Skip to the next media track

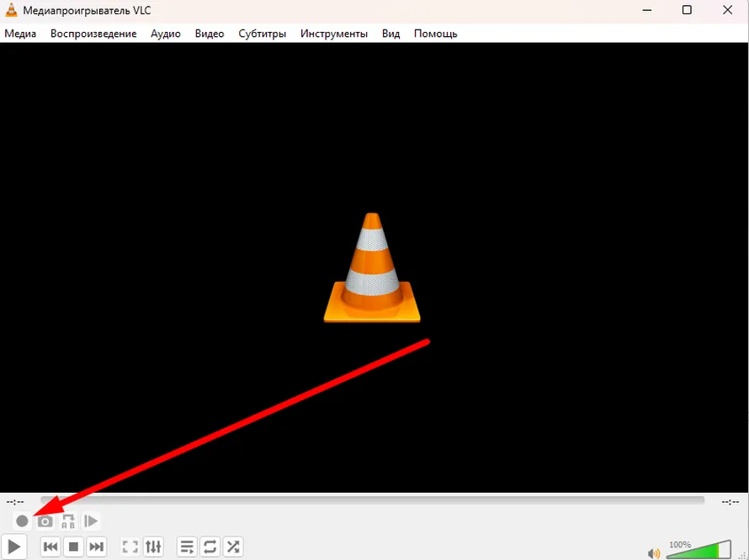click(x=96, y=547)
